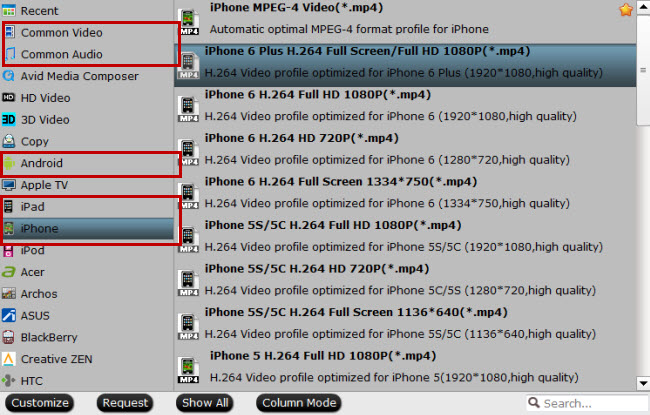Image resolution: width=650 pixels, height=415 pixels.
Task: Click the BlackBerry device icon
Action: tap(8, 337)
